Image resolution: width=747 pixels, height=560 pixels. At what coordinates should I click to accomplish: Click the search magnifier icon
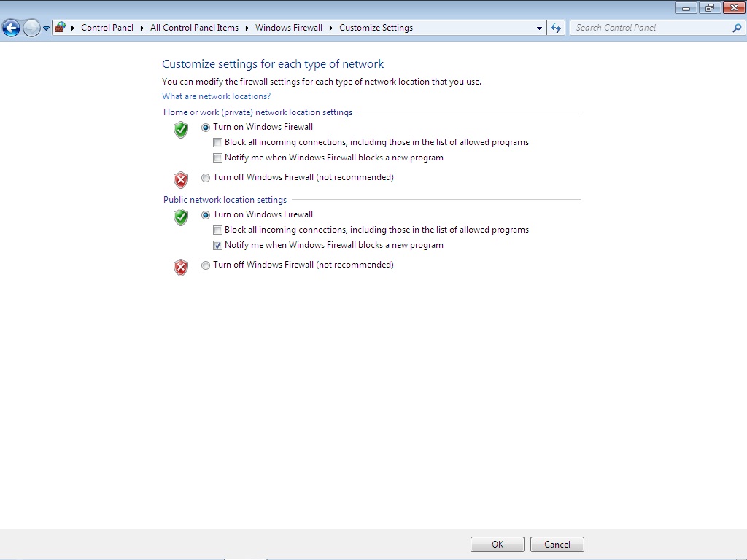[735, 28]
